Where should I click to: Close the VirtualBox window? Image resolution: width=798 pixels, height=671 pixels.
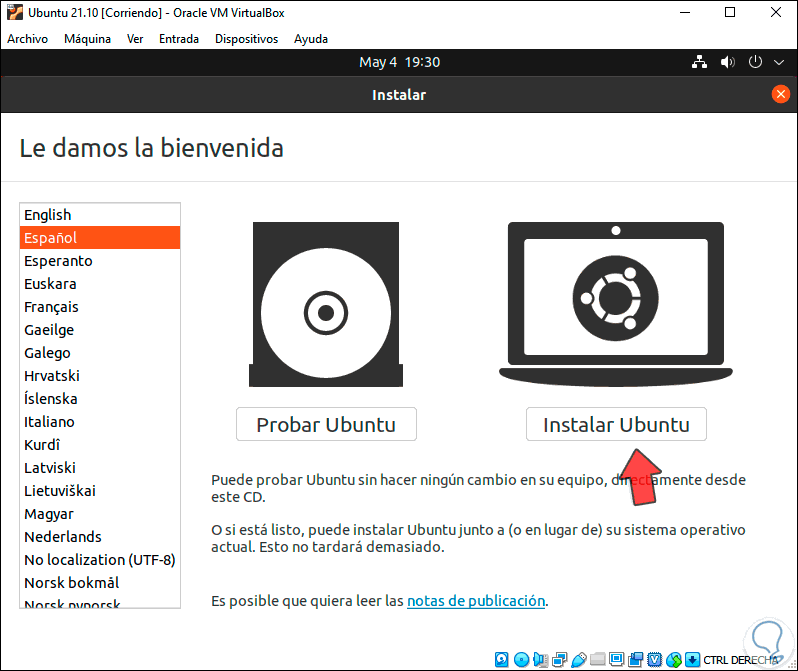click(x=776, y=12)
